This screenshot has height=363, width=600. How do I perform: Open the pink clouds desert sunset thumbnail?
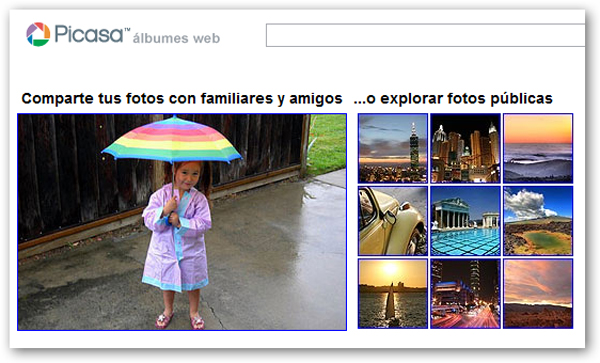pos(538,293)
